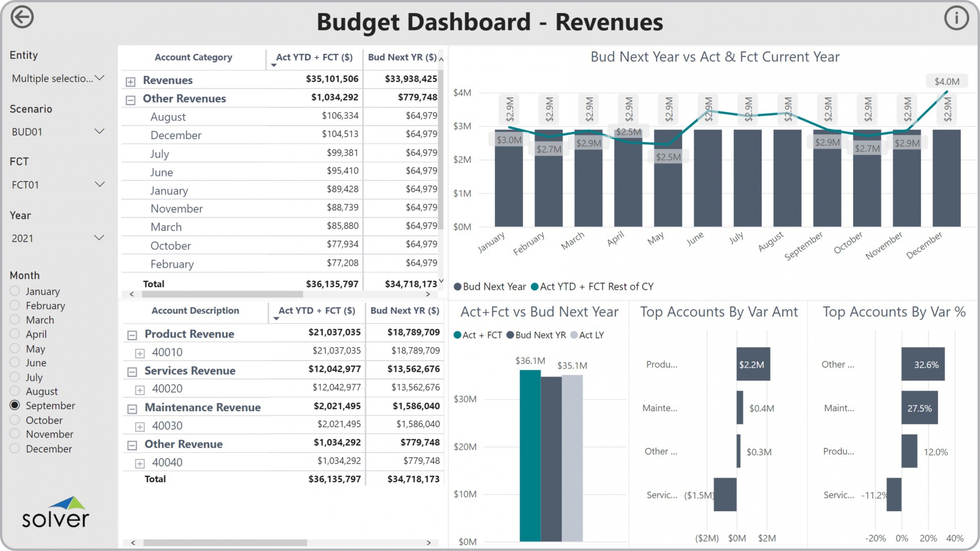Collapse the Product Revenue minus icon
980x551 pixels.
point(132,335)
